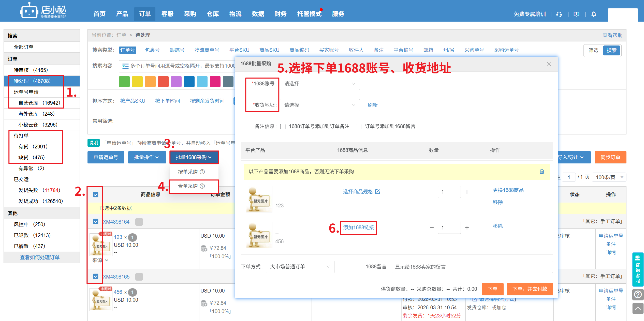Image resolution: width=644 pixels, height=321 pixels.
Task: Click the headset customer service icon
Action: pyautogui.click(x=559, y=14)
